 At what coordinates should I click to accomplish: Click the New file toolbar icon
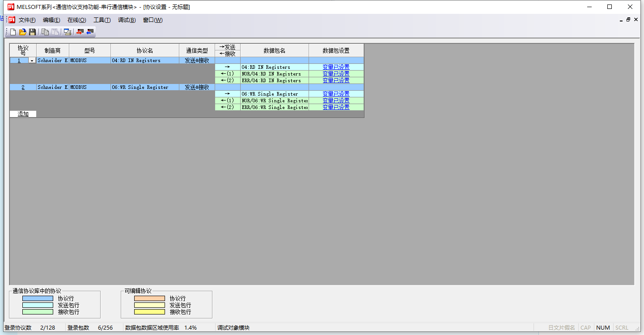click(x=13, y=32)
